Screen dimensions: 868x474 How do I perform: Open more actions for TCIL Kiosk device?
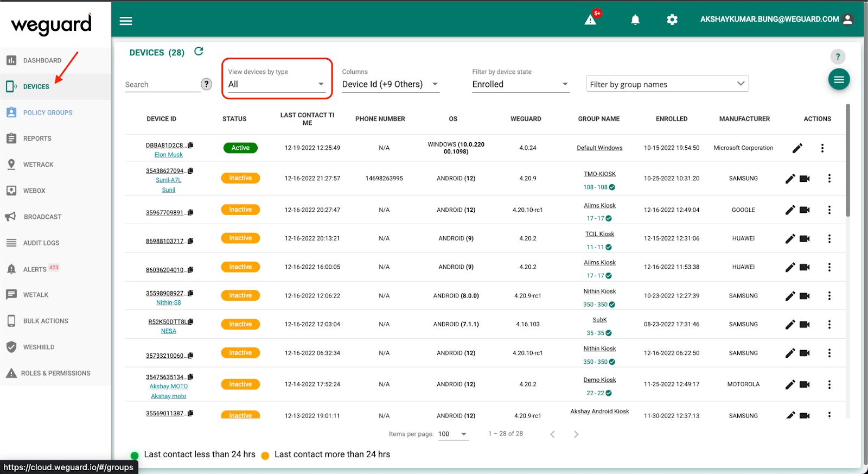click(829, 239)
